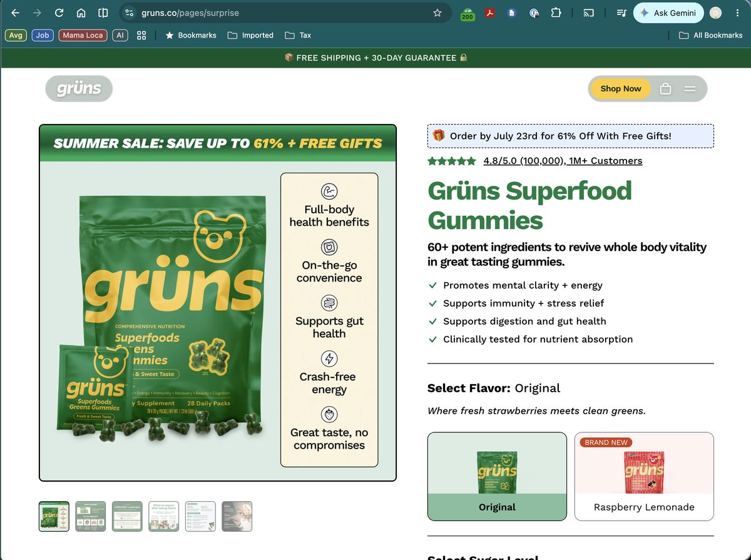Click 'Supports immunity + stress relief' text
This screenshot has width=751, height=560.
(x=524, y=303)
